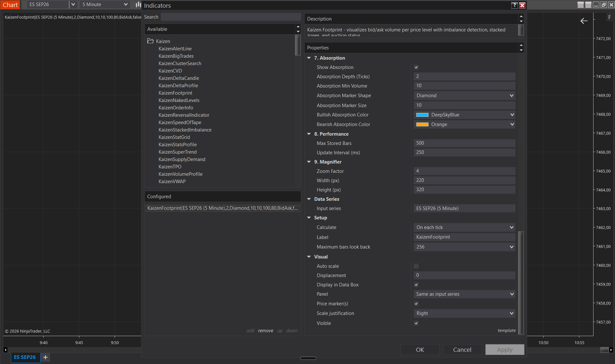This screenshot has width=615, height=364.
Task: Collapse the Available panel header arrows
Action: pos(298,29)
